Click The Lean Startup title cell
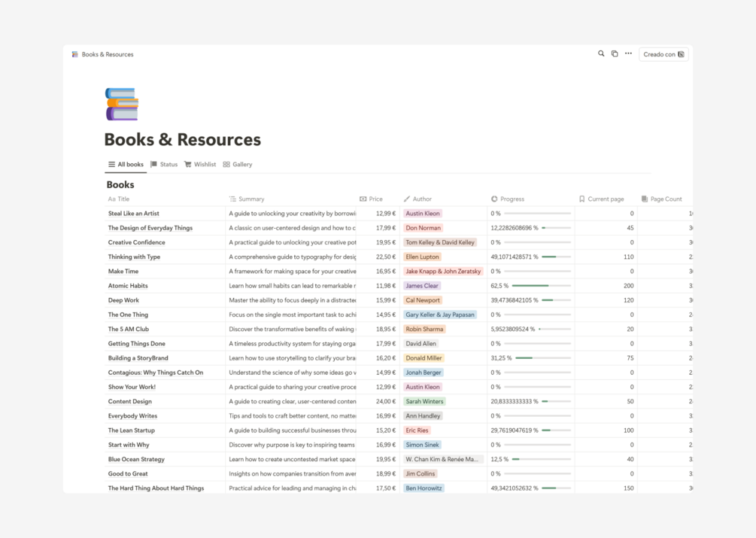 tap(131, 430)
